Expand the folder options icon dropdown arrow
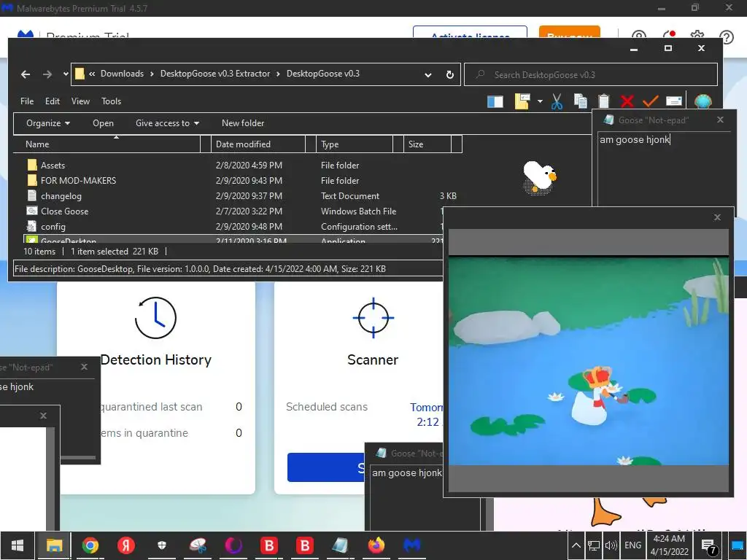 pyautogui.click(x=540, y=101)
